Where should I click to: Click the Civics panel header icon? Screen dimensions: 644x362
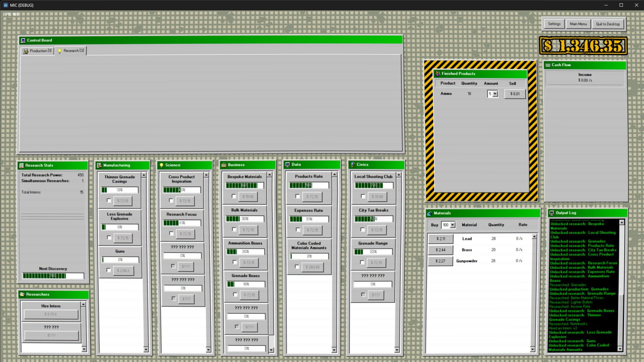point(353,165)
